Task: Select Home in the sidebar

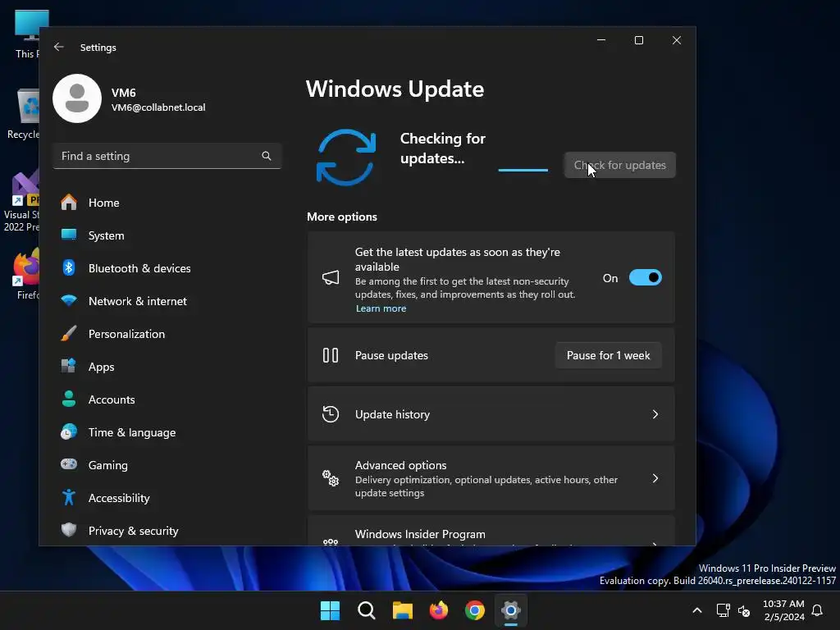Action: click(x=104, y=203)
